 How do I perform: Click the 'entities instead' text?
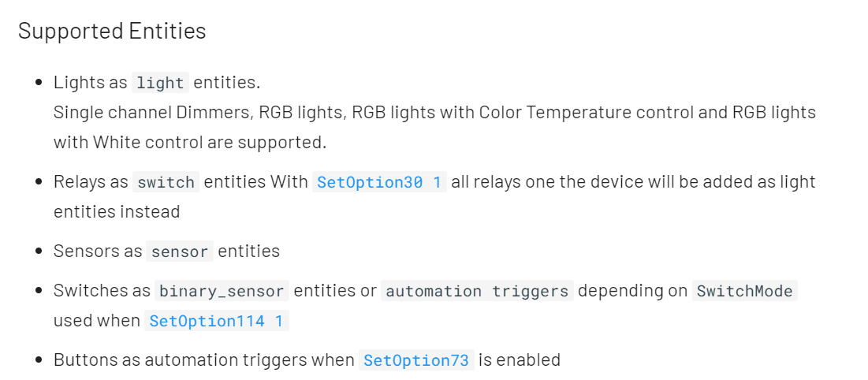point(117,211)
